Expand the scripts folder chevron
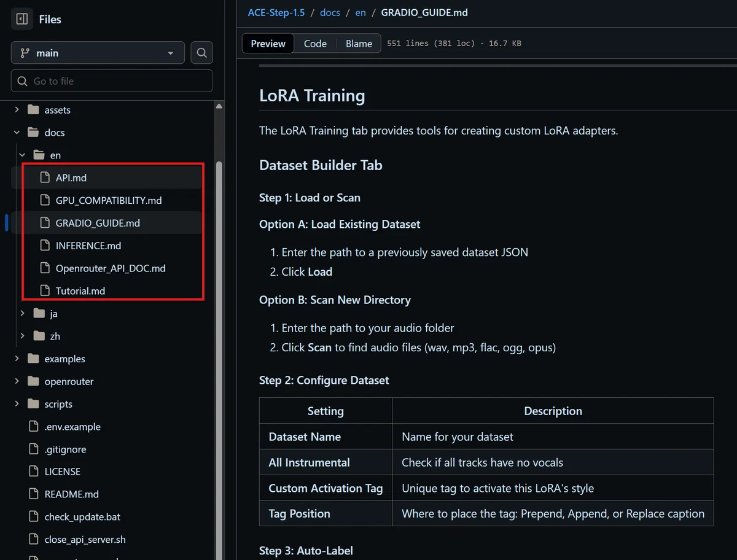737x560 pixels. click(17, 404)
